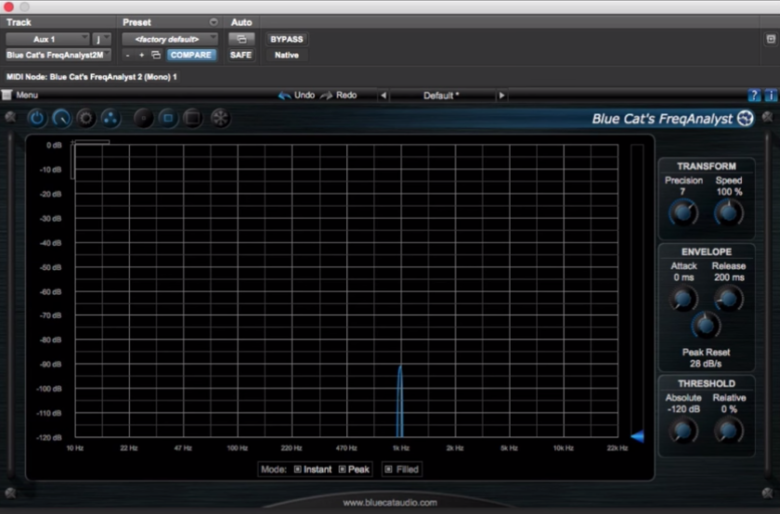Click the target icon at header right
This screenshot has width=780, height=514.
click(x=771, y=39)
